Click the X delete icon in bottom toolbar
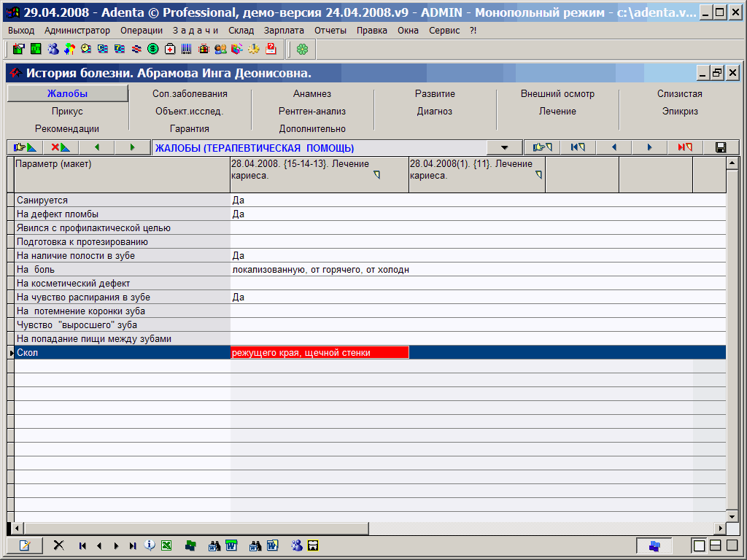The image size is (747, 560). pos(59,545)
